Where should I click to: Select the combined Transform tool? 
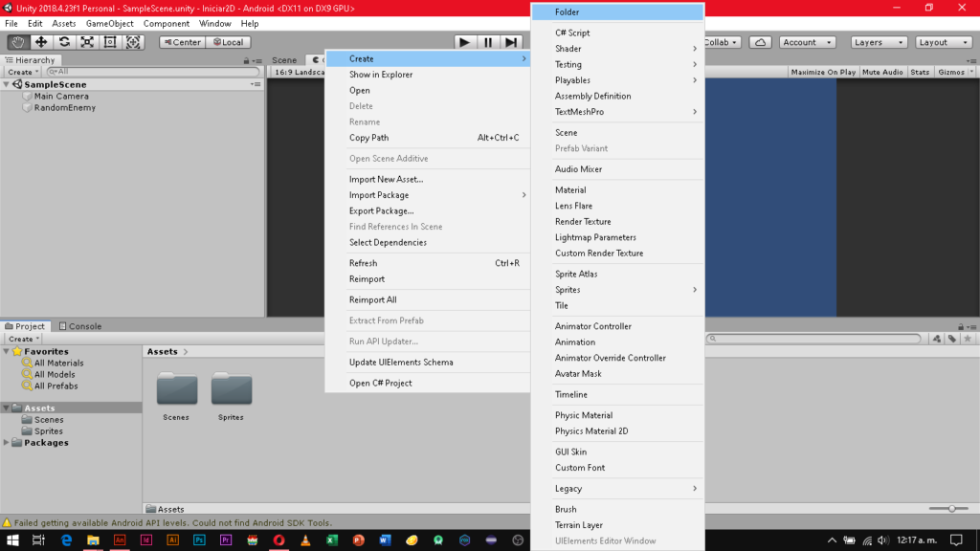tap(133, 42)
